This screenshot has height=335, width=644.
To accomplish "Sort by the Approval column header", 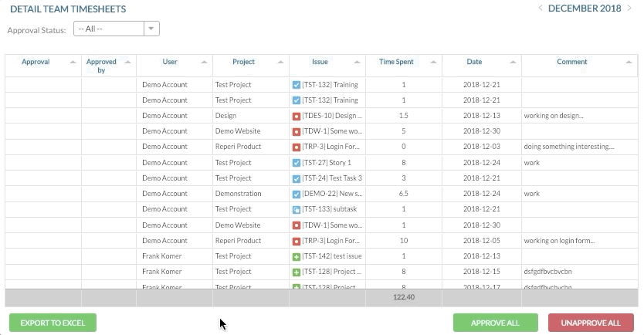I will (x=36, y=62).
